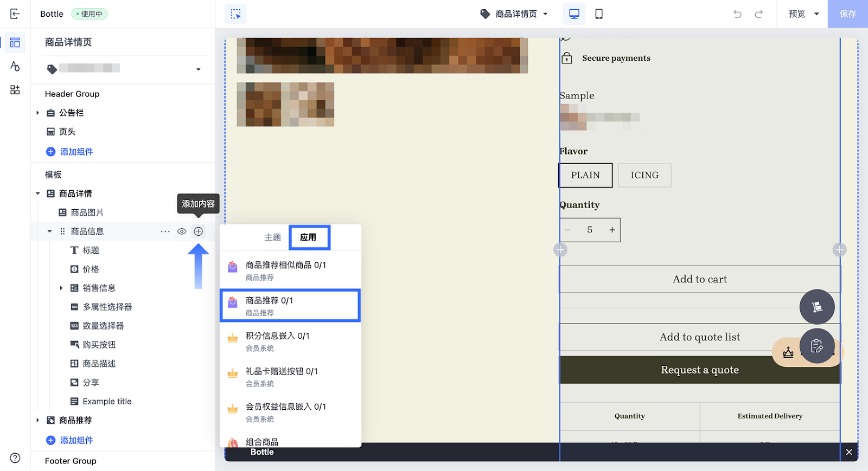Click the small product thumbnail image

point(285,105)
